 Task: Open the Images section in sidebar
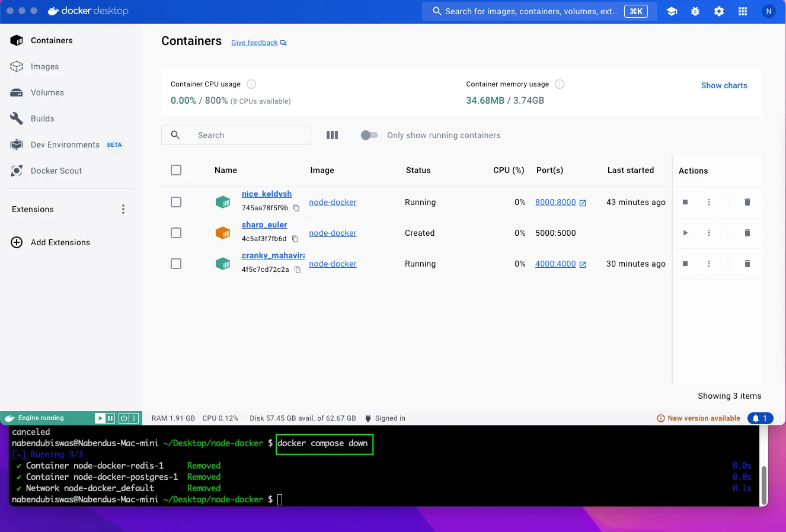[34, 66]
